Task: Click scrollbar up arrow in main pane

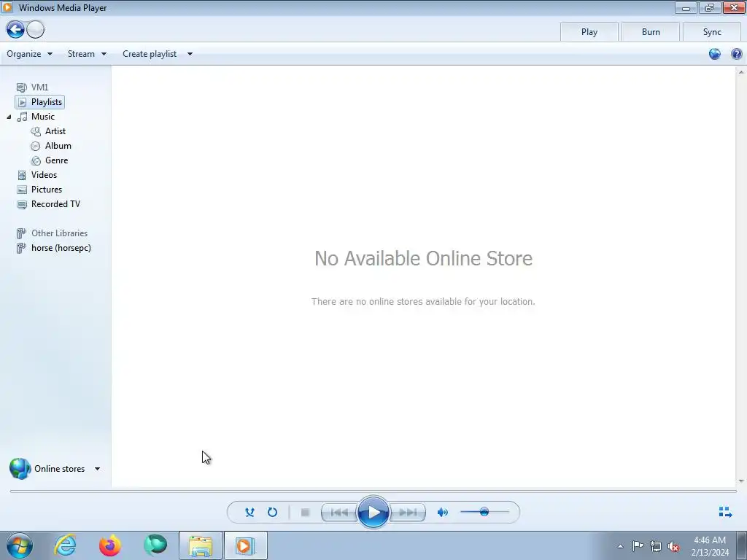Action: pyautogui.click(x=741, y=72)
